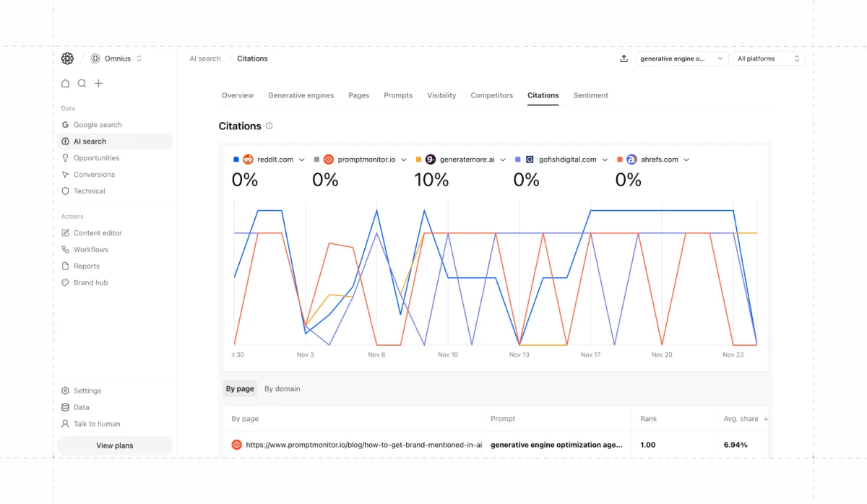Click the orange generatemore.ai color swatch
This screenshot has height=504, width=867.
(418, 160)
